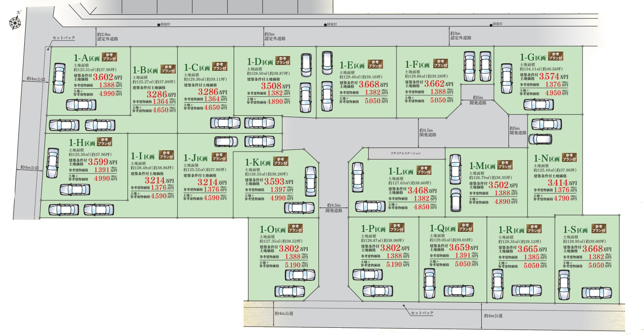Click the 3,802万円 land price in lot 1-P

click(x=394, y=248)
